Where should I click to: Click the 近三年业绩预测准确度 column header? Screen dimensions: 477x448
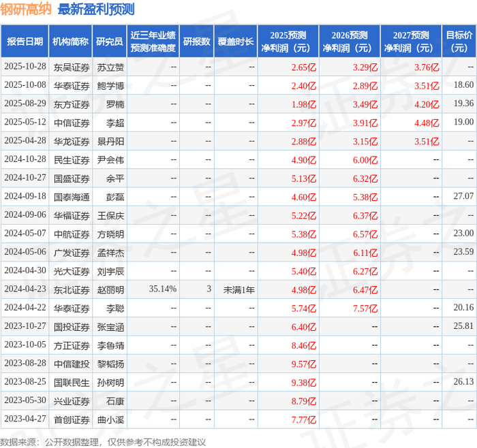(153, 42)
